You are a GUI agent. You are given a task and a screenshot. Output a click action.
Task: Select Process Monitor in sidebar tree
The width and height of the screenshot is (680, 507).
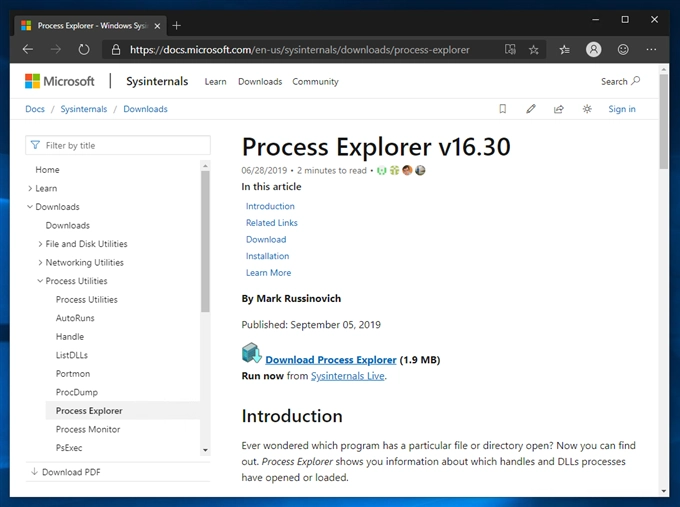pyautogui.click(x=88, y=429)
